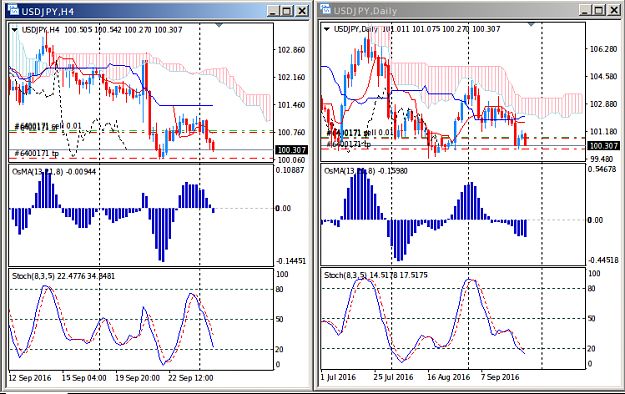The image size is (625, 394).
Task: Click the 20 level on Daily Stochastic scale
Action: (x=592, y=349)
